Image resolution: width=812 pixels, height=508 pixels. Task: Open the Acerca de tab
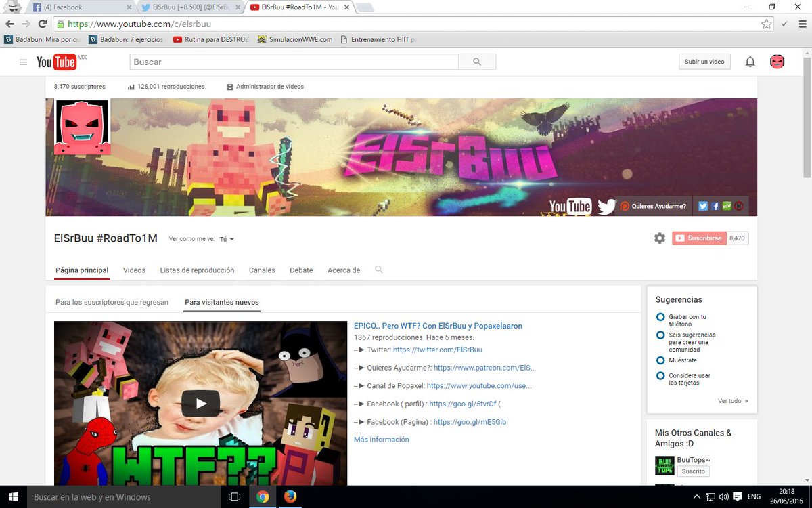[x=344, y=270]
